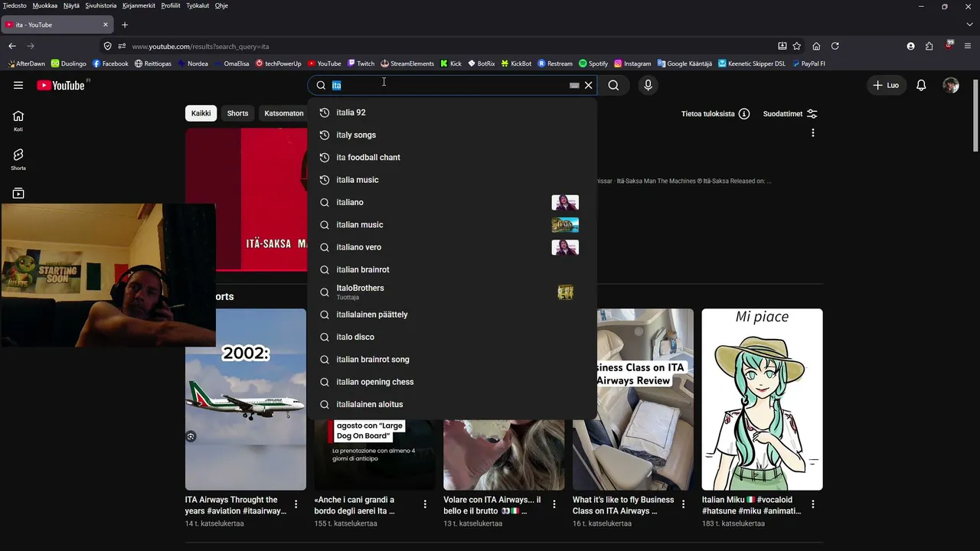Go to the browser home page icon
The image size is (980, 551).
(x=816, y=46)
